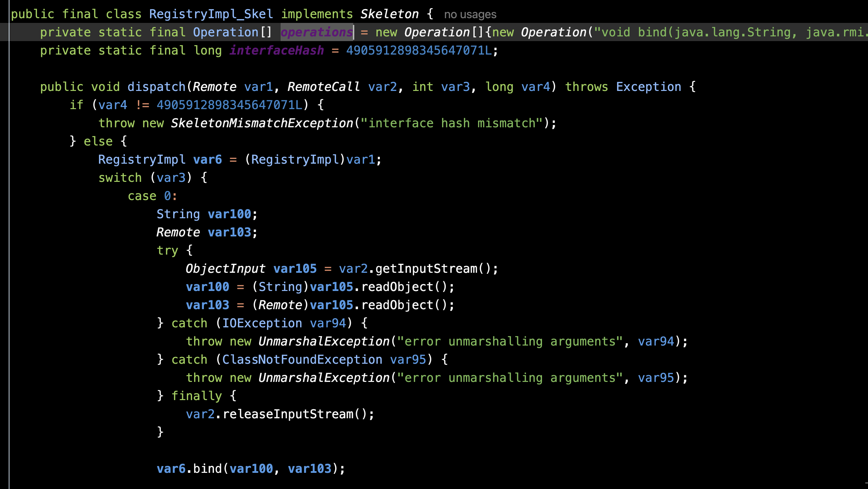This screenshot has height=489, width=868.
Task: Click the 'Remote var103;' declaration
Action: (207, 232)
